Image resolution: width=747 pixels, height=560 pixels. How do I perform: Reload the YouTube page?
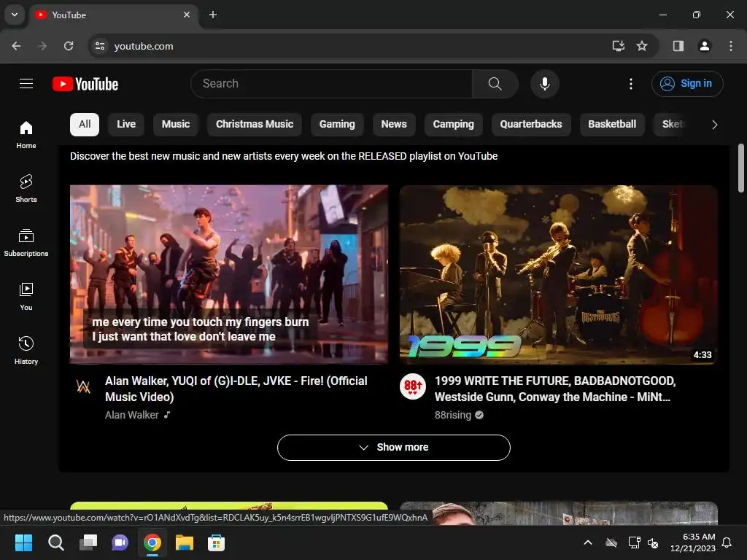(69, 46)
